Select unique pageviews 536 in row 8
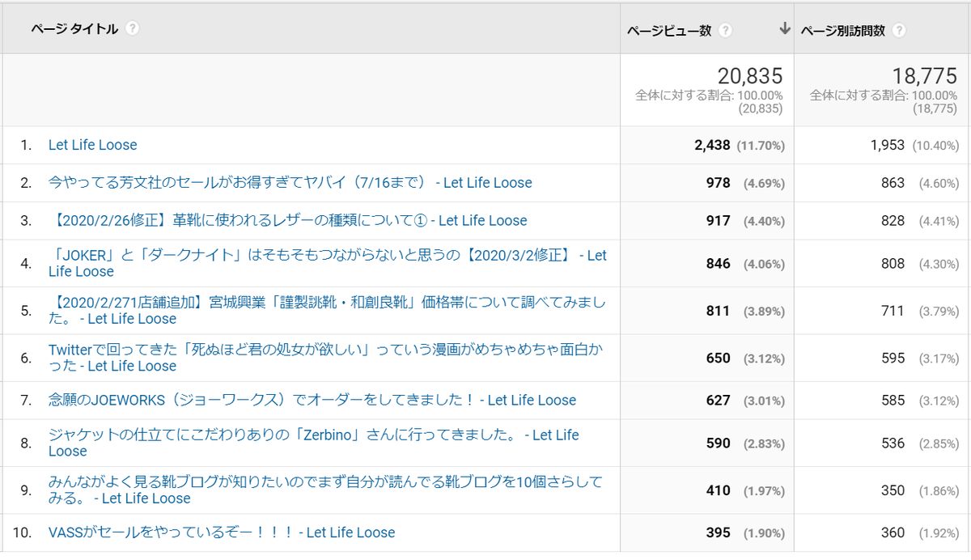This screenshot has width=971, height=560. pos(893,443)
